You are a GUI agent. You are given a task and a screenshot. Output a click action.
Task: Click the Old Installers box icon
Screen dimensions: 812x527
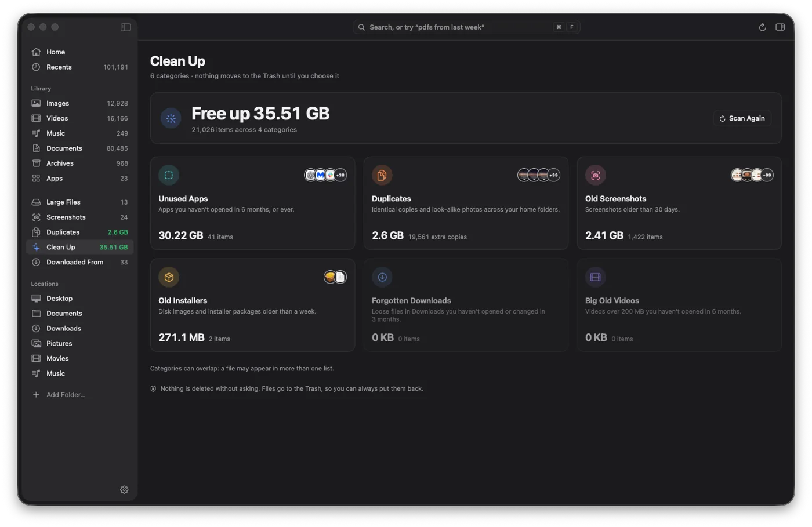coord(169,277)
